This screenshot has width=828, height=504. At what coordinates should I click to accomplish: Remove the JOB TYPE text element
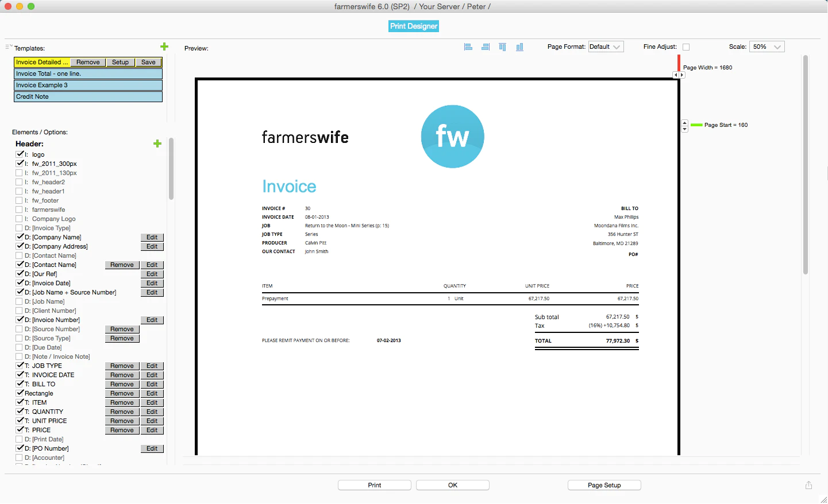[122, 366]
